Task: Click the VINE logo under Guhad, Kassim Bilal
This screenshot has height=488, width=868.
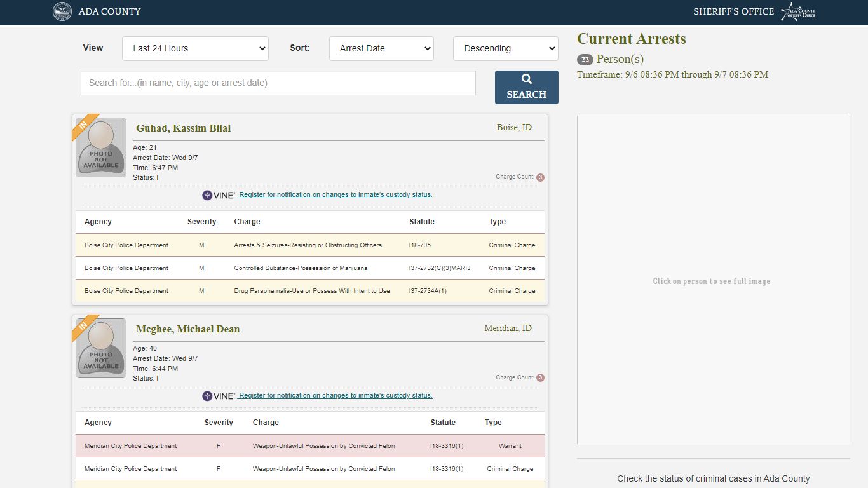Action: (x=219, y=195)
